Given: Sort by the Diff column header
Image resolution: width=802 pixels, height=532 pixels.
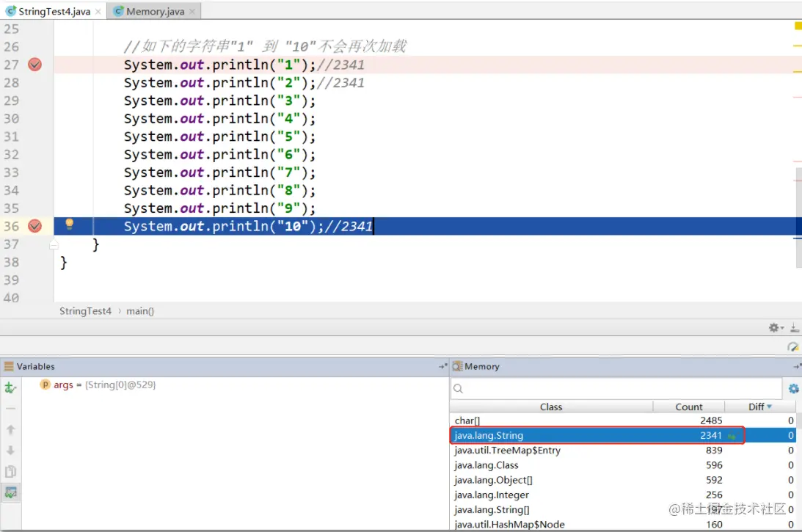Looking at the screenshot, I should (760, 407).
